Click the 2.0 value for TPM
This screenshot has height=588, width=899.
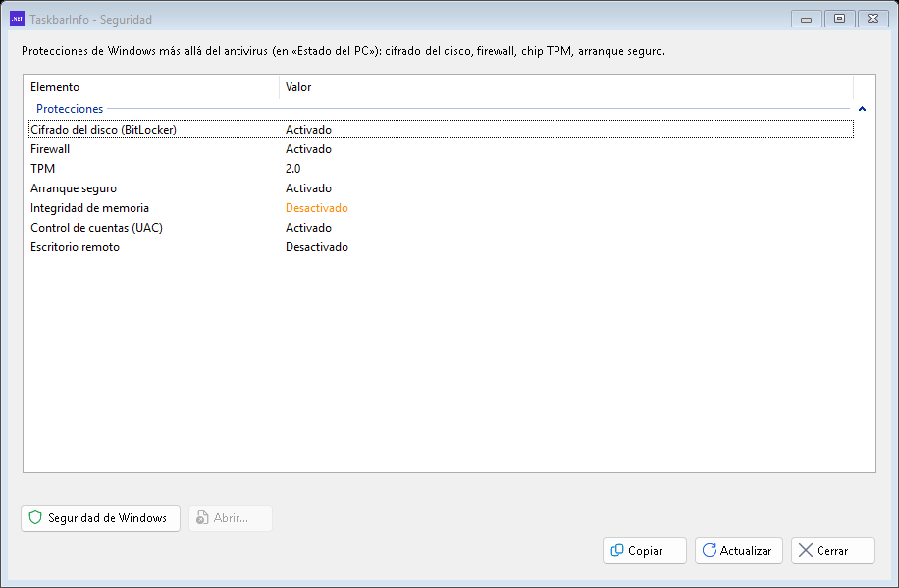[293, 169]
